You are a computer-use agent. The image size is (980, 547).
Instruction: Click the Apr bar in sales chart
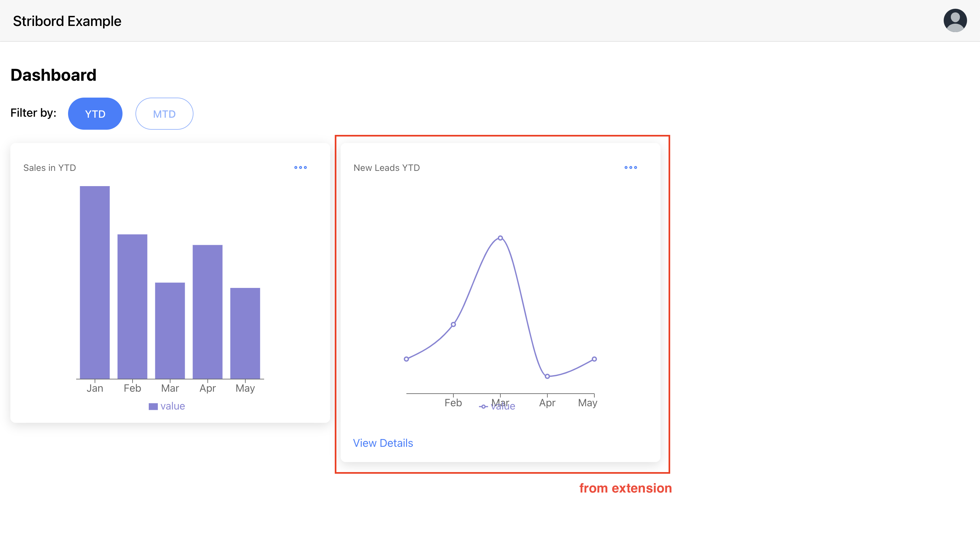207,312
